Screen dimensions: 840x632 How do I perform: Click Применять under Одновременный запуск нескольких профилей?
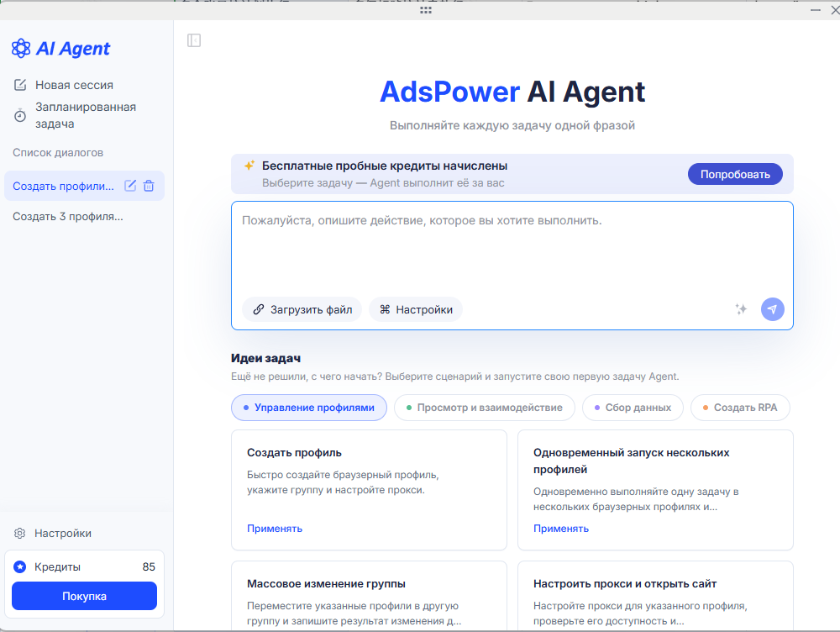tap(561, 529)
